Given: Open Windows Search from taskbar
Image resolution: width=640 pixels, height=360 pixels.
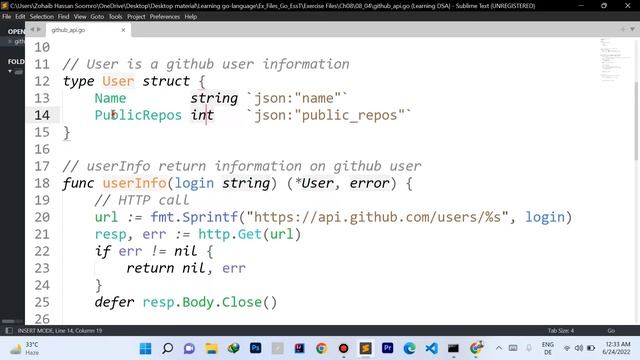Looking at the screenshot, I should point(167,348).
